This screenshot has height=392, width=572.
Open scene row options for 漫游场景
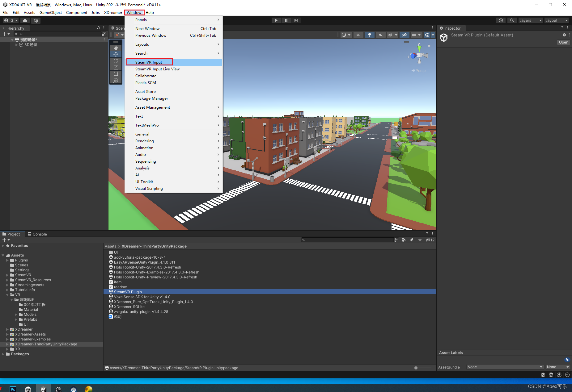point(104,40)
